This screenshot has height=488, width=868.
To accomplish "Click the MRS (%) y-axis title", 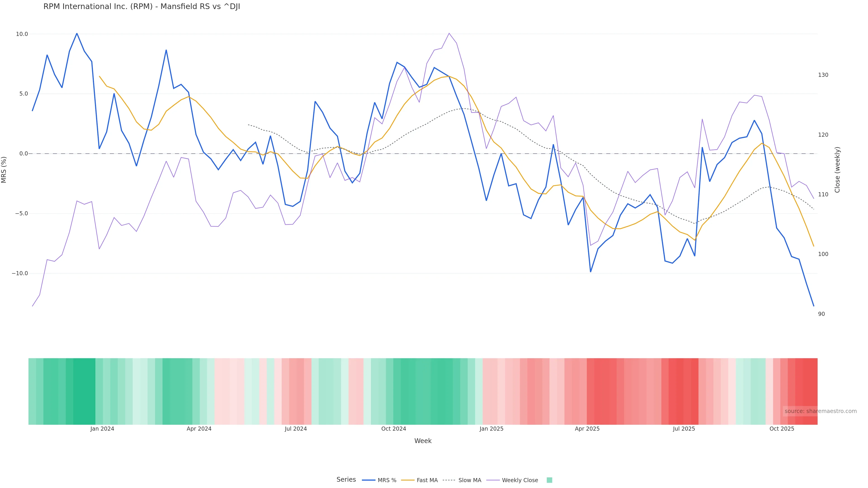I will (x=4, y=170).
